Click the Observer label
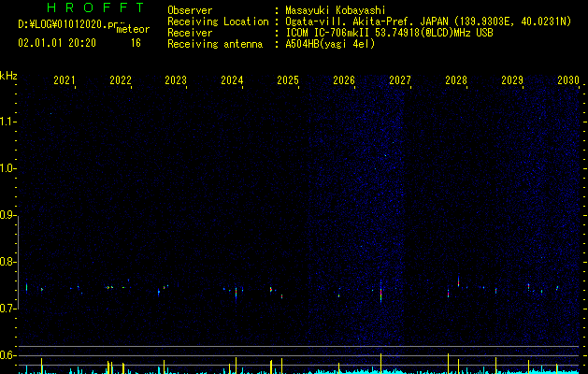The height and width of the screenshot is (374, 588). pyautogui.click(x=190, y=10)
